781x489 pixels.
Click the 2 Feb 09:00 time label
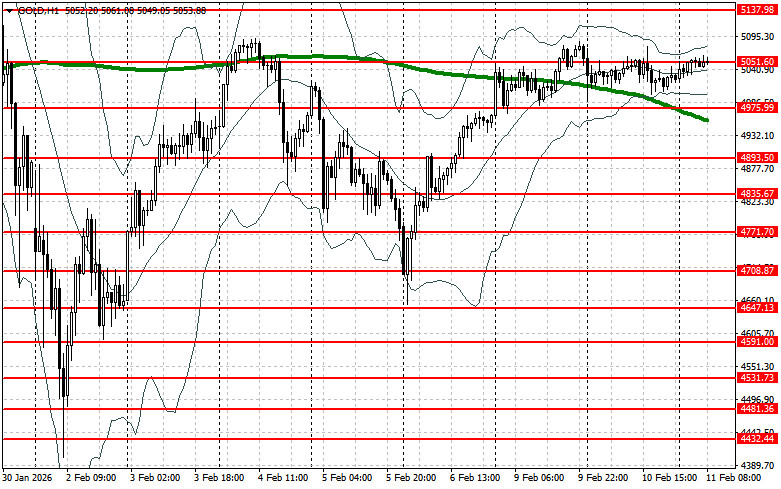[91, 478]
